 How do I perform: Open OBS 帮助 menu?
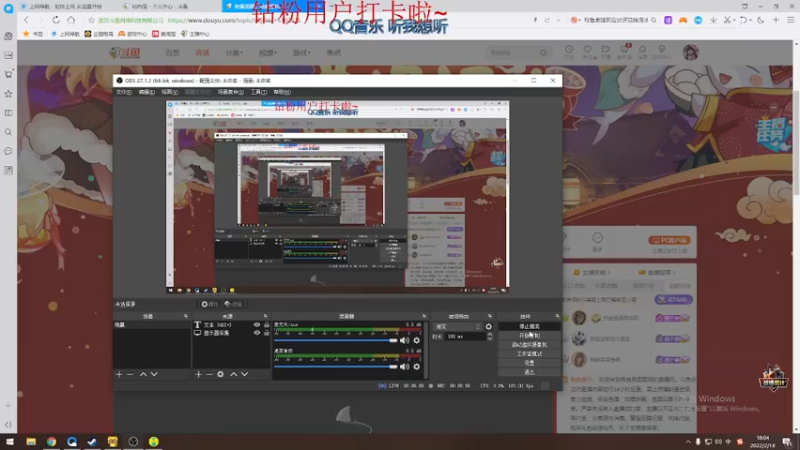point(282,92)
